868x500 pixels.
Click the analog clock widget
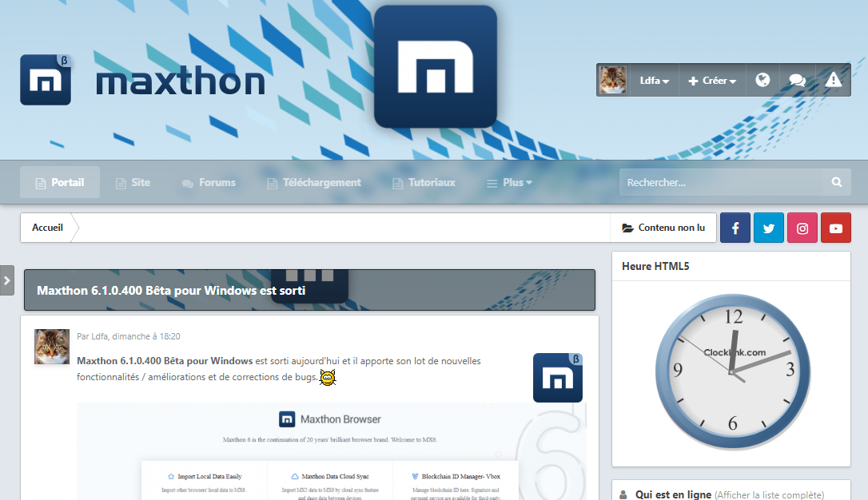click(x=733, y=371)
